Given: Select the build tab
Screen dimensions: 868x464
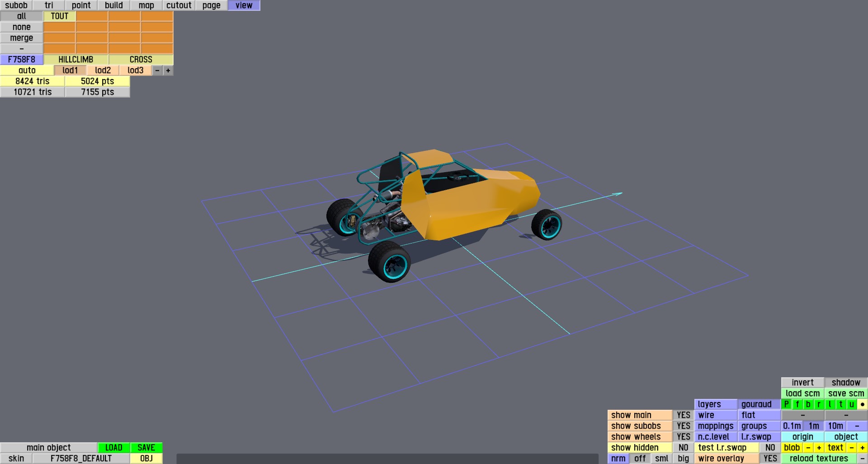Looking at the screenshot, I should coord(114,5).
